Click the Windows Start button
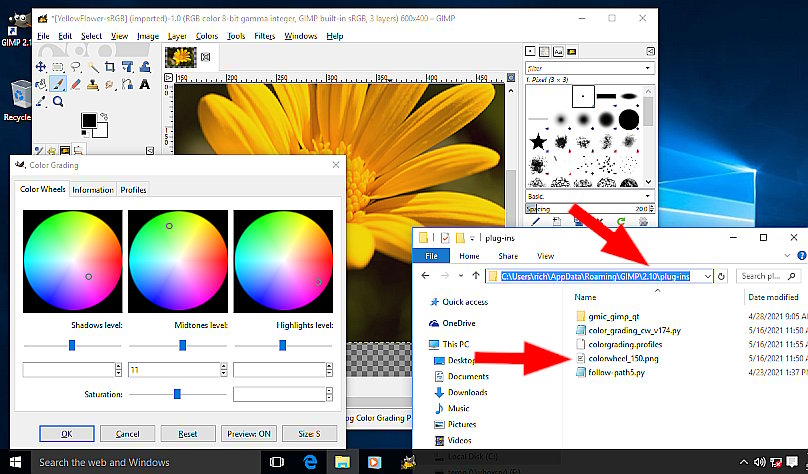This screenshot has width=808, height=474. tap(15, 462)
